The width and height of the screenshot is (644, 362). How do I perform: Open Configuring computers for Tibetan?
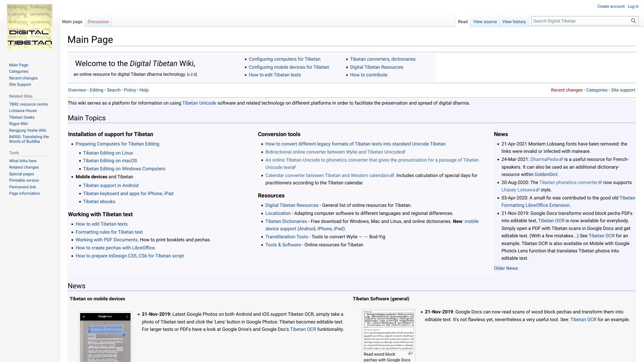tap(284, 59)
